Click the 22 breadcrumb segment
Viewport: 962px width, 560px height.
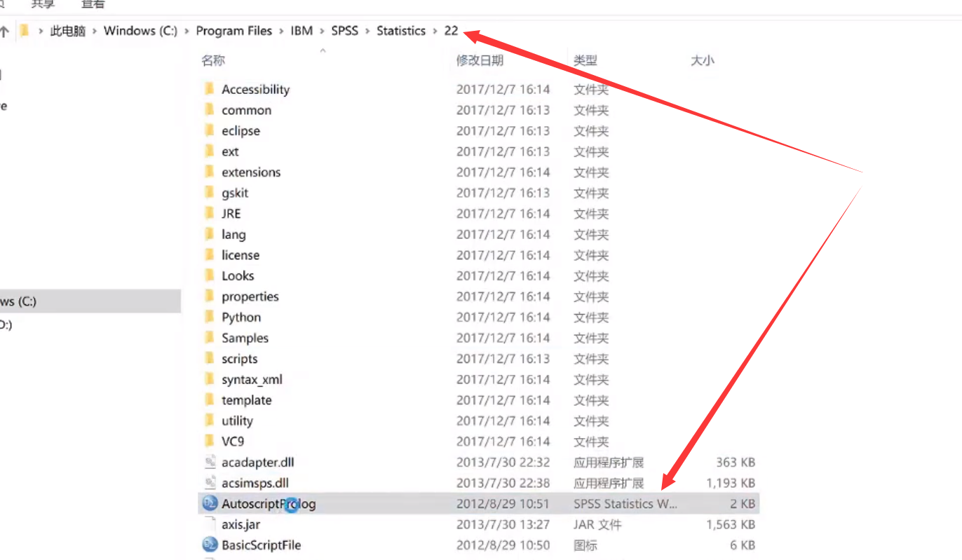[451, 31]
